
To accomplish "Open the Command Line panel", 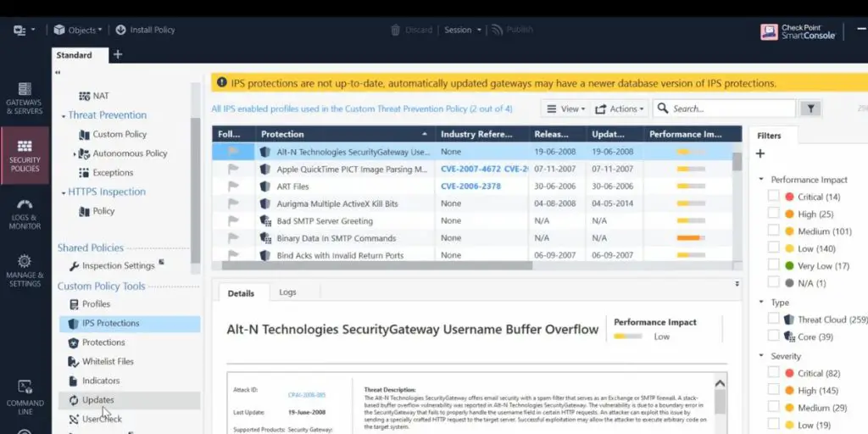I will click(x=25, y=398).
